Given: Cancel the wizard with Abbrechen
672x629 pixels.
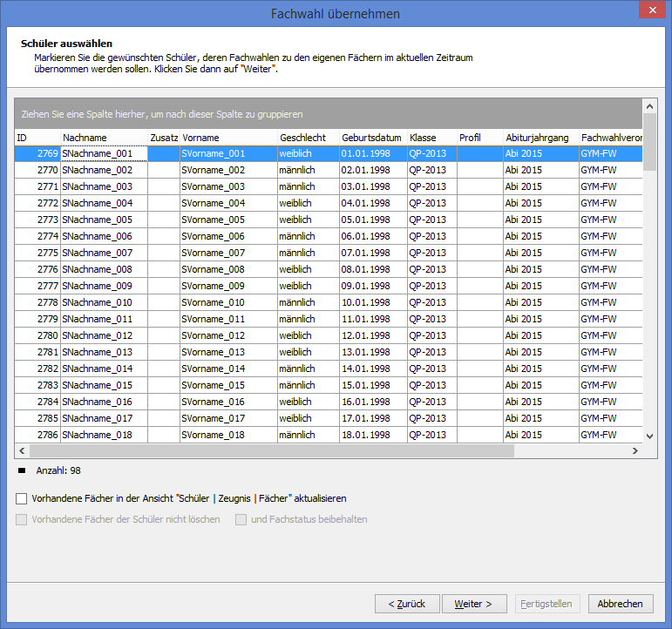Looking at the screenshot, I should pyautogui.click(x=621, y=604).
